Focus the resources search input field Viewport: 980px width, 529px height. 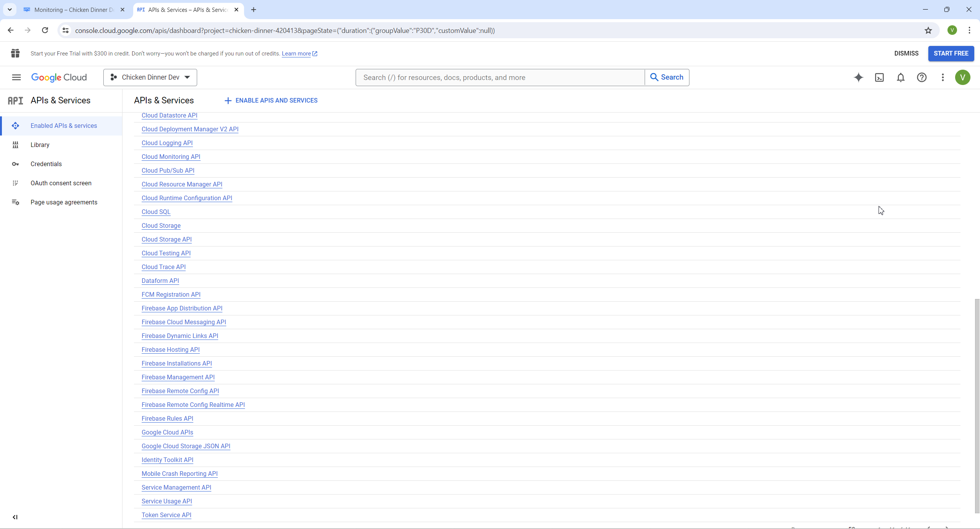500,77
